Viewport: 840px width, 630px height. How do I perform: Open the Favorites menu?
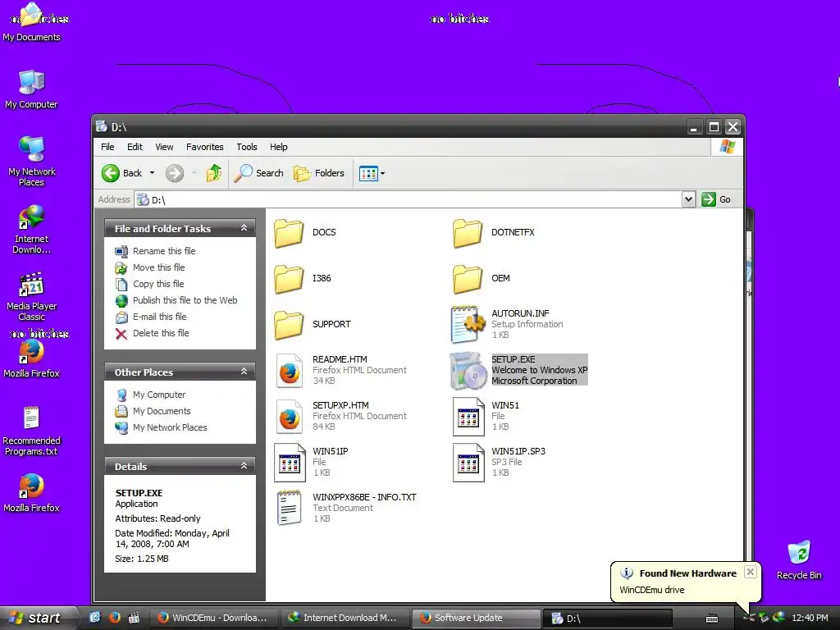pyautogui.click(x=204, y=147)
